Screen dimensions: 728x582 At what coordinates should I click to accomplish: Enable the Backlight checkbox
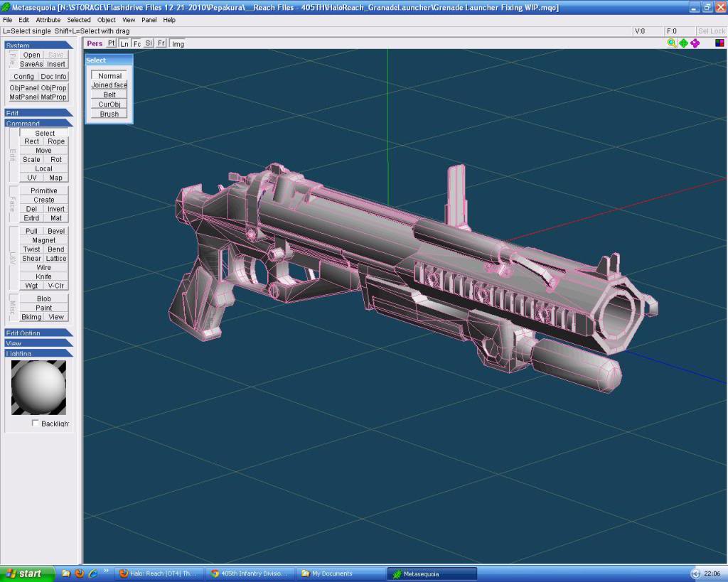pos(36,424)
